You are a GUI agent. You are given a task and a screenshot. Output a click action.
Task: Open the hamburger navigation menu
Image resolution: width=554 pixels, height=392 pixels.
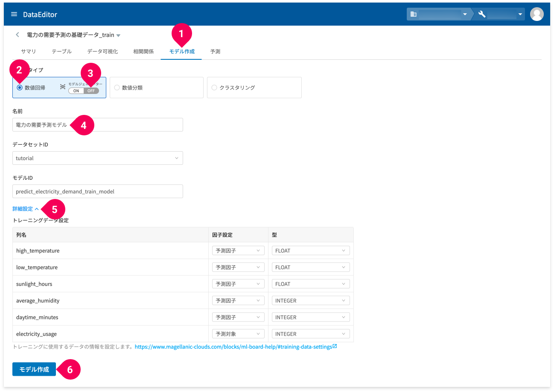14,14
